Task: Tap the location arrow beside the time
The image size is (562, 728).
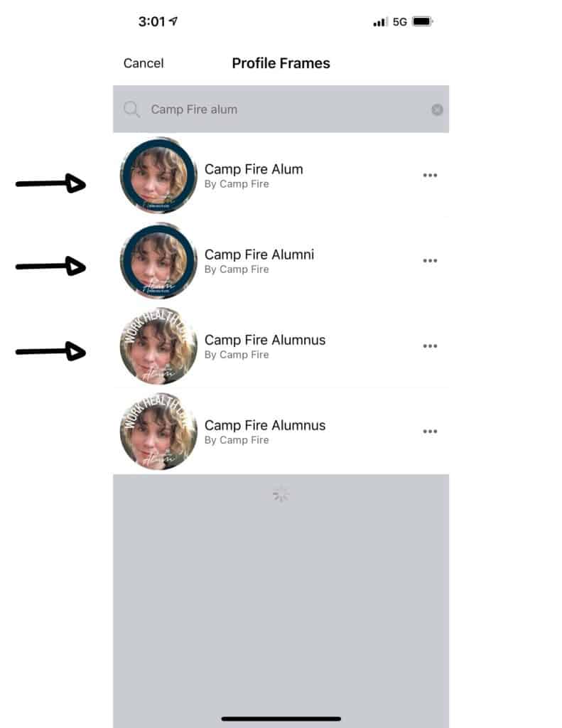Action: coord(173,21)
